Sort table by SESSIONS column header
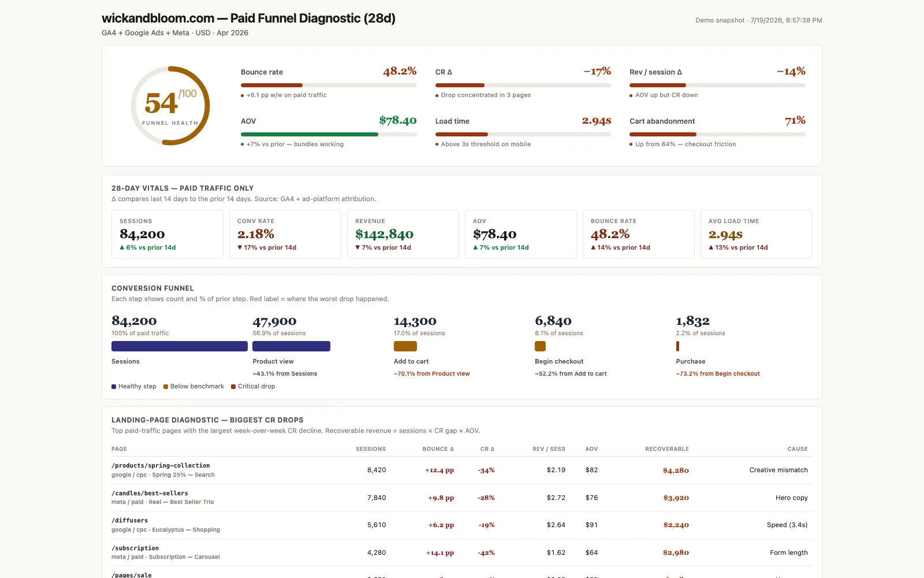 click(x=371, y=449)
